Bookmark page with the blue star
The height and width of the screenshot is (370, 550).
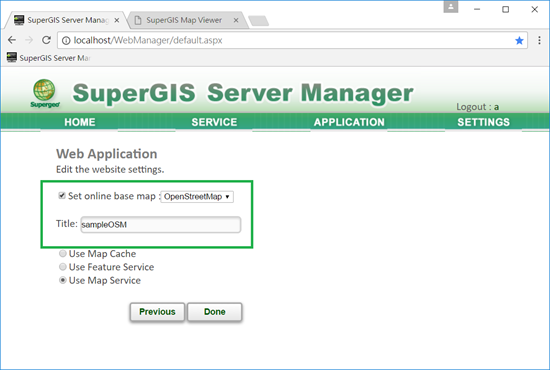(x=519, y=40)
